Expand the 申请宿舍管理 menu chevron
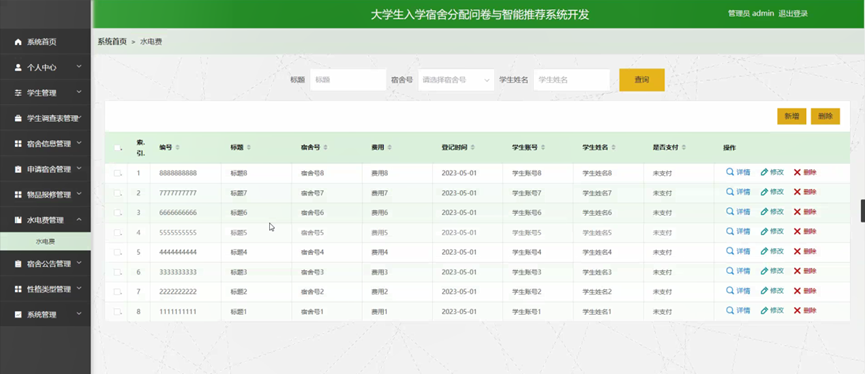Image resolution: width=865 pixels, height=374 pixels. coord(79,168)
